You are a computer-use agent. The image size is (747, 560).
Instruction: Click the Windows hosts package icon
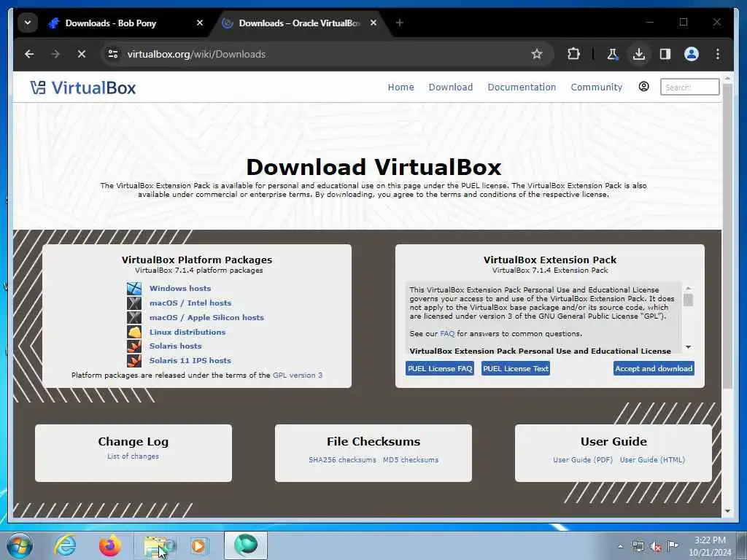click(x=134, y=289)
